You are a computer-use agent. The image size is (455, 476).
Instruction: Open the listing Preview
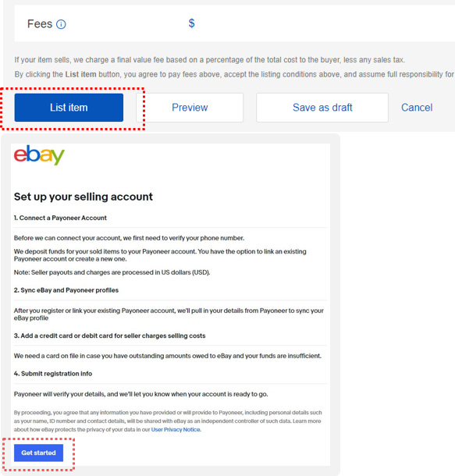190,108
